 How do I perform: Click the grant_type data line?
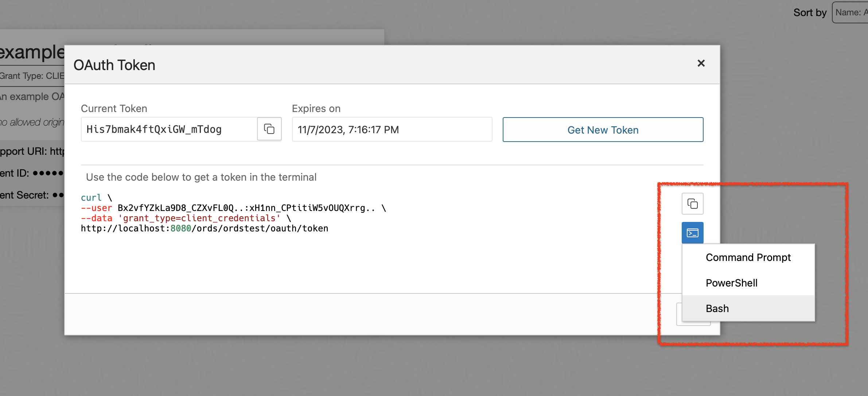click(186, 218)
